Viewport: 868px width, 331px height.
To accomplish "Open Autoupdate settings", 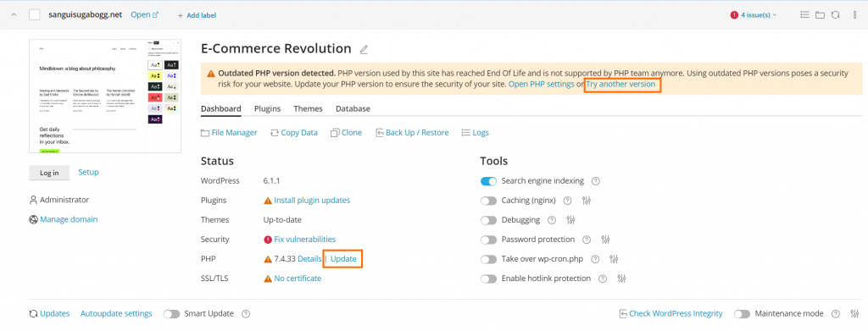I will pos(116,313).
